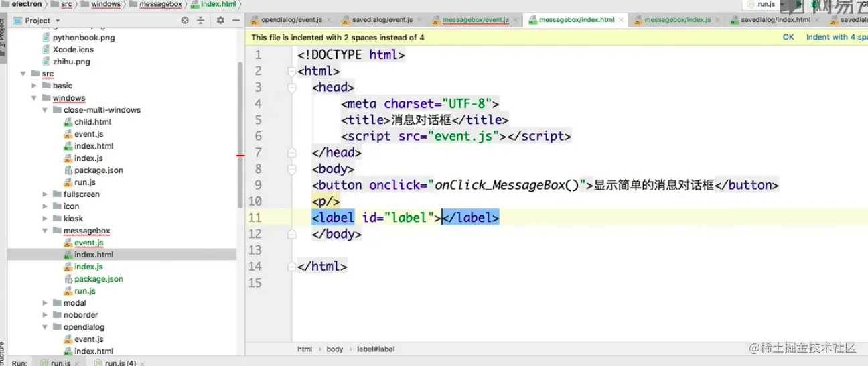Click the electron breadcrumb in navigation bar
Screen dimensions: 868x366
point(27,4)
